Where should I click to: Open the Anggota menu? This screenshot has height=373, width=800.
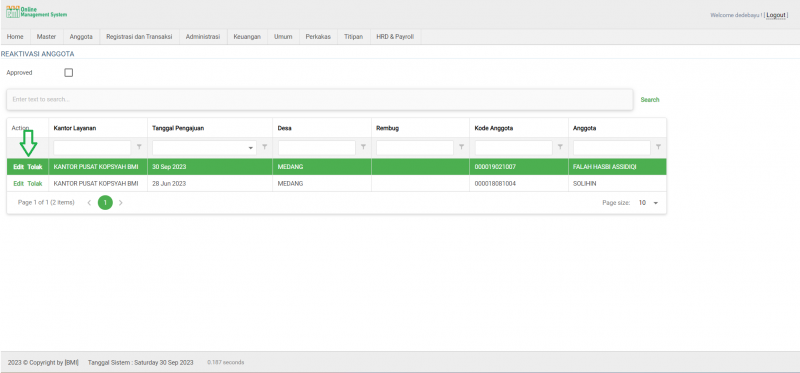81,37
